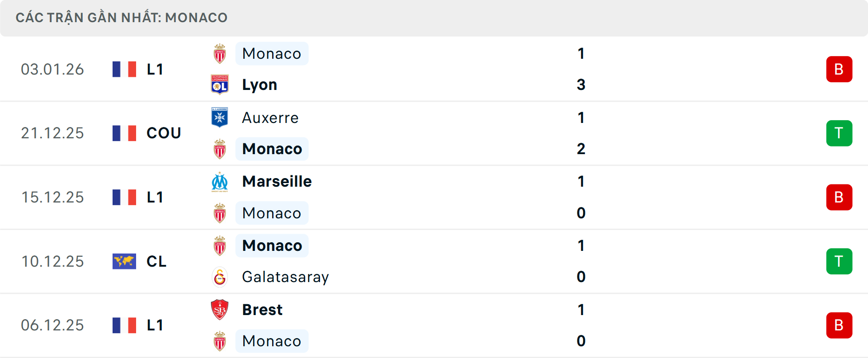Click the Lyon team name

(x=259, y=85)
